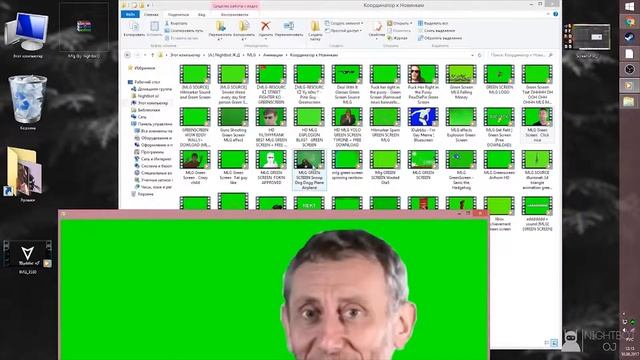Click the Chrome icon in the side taskbar
Screen dimensions: 640x360
click(629, 22)
